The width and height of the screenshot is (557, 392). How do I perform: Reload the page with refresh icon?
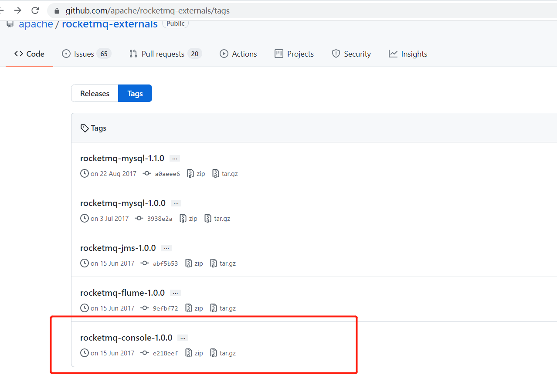(x=35, y=10)
